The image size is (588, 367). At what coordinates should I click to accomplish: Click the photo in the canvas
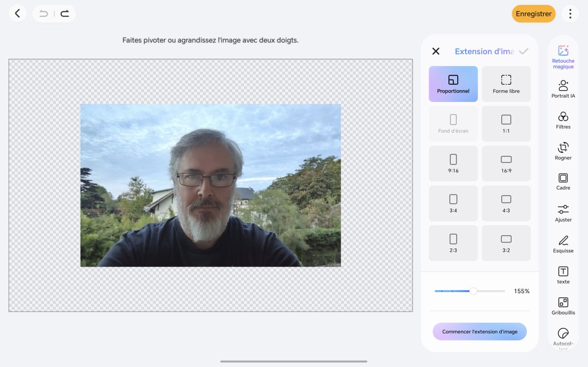tap(211, 185)
